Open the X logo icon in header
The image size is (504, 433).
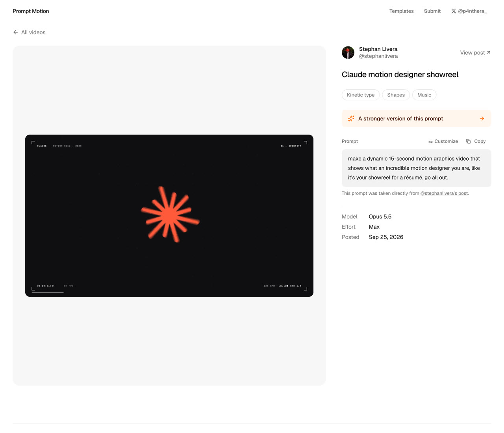(454, 11)
